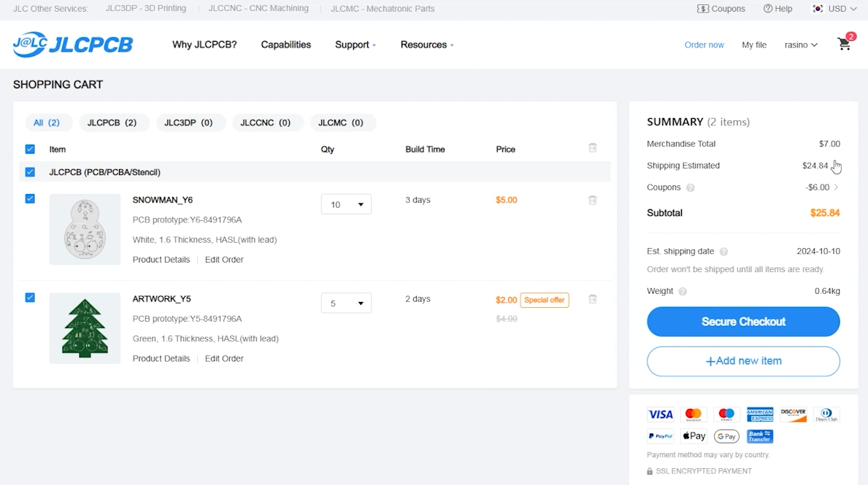Click the JLCPCB logo

[73, 44]
